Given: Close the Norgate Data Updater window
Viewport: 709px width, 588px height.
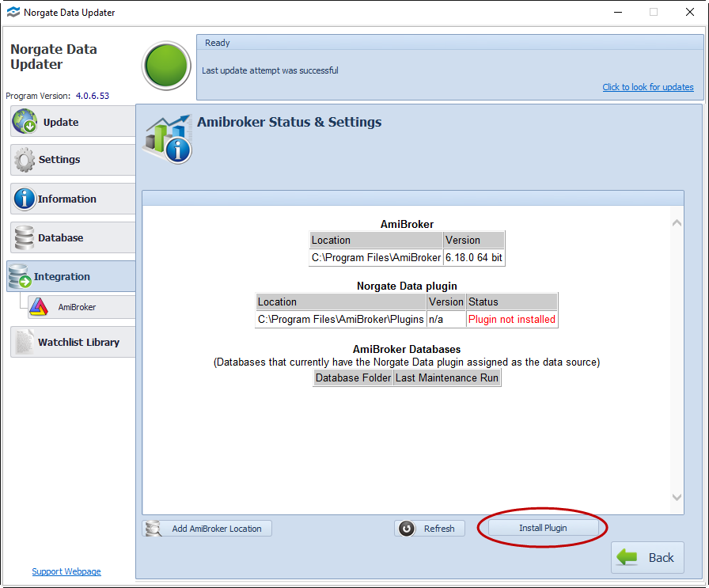Looking at the screenshot, I should coord(690,12).
